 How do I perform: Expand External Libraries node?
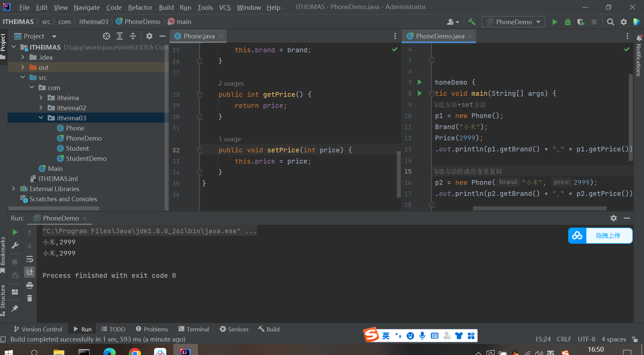coord(13,189)
